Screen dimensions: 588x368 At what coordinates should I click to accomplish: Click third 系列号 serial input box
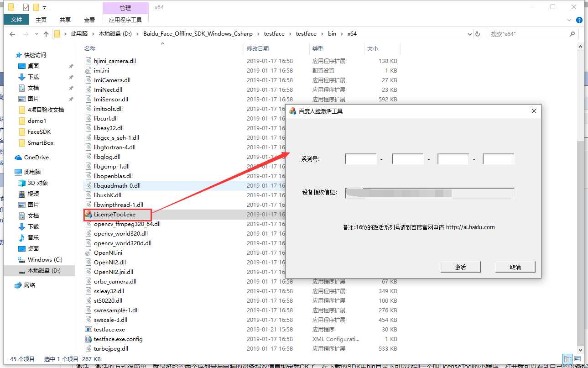(453, 159)
